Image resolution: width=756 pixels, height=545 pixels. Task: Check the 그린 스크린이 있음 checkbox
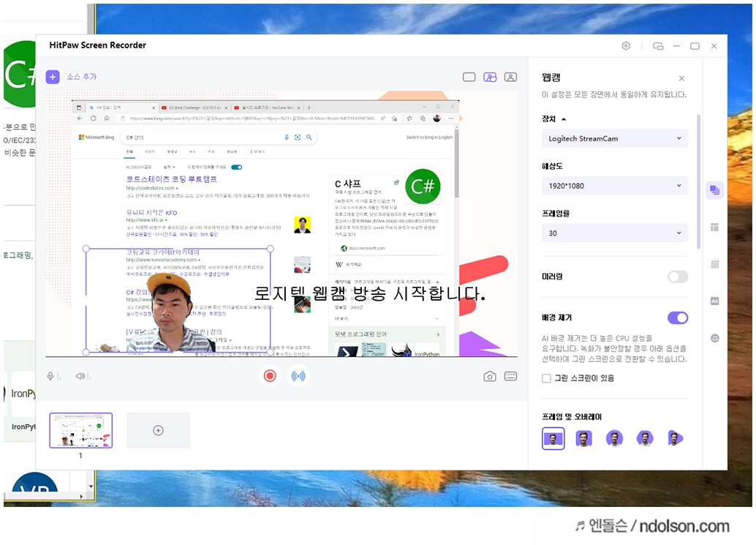point(546,378)
